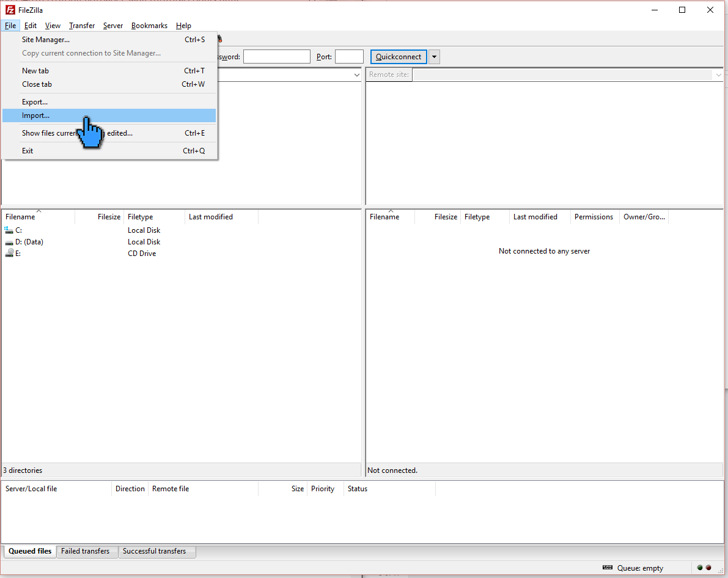The image size is (728, 578).
Task: Click the Quickconnect button
Action: click(398, 56)
